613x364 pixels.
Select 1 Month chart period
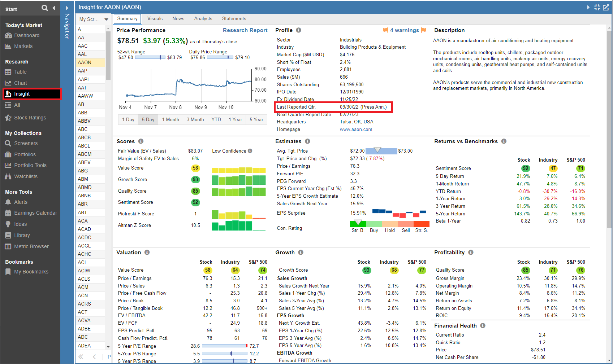pos(170,120)
